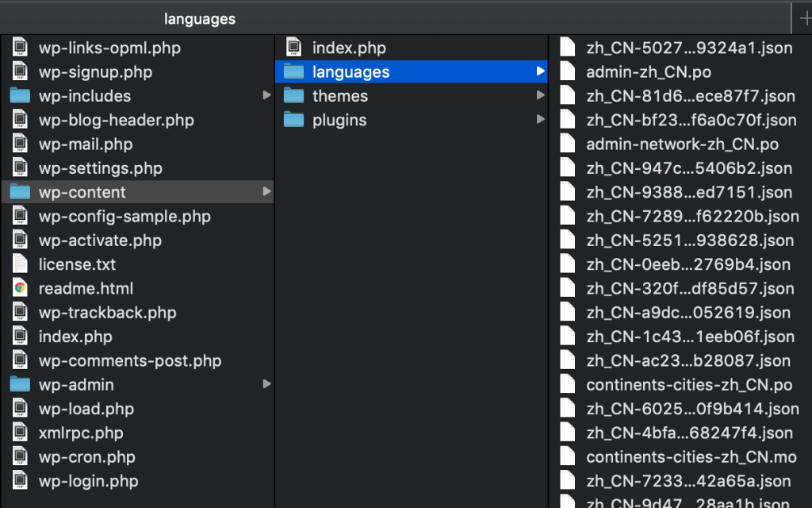812x508 pixels.
Task: Click the disclosure arrow on the wp-content row
Action: coord(266,192)
